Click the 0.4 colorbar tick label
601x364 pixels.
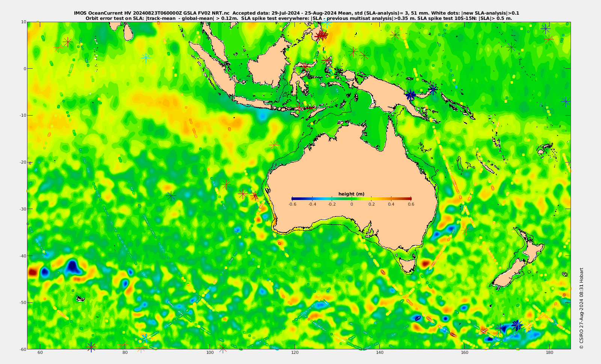(x=391, y=205)
